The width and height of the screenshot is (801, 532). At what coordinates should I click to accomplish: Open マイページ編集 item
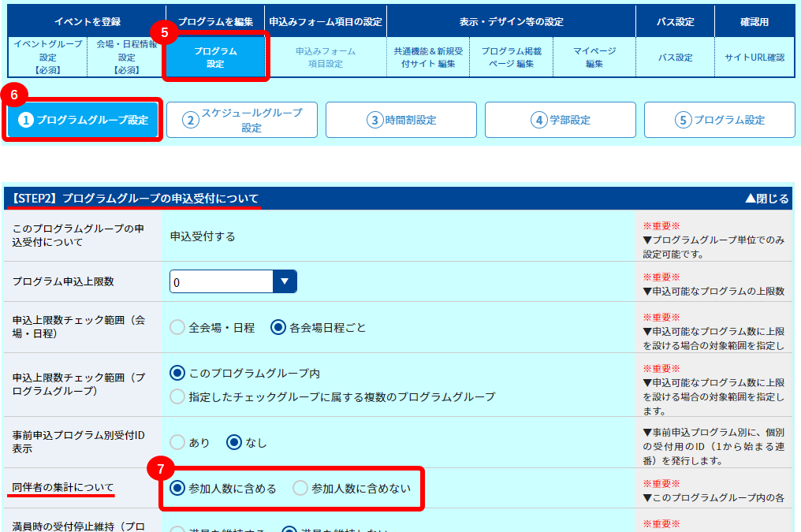coord(594,58)
